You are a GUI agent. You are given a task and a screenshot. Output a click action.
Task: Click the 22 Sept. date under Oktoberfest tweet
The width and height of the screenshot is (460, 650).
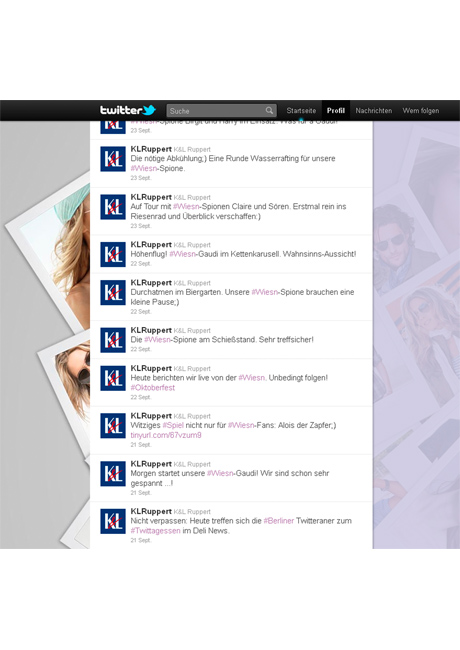141,397
